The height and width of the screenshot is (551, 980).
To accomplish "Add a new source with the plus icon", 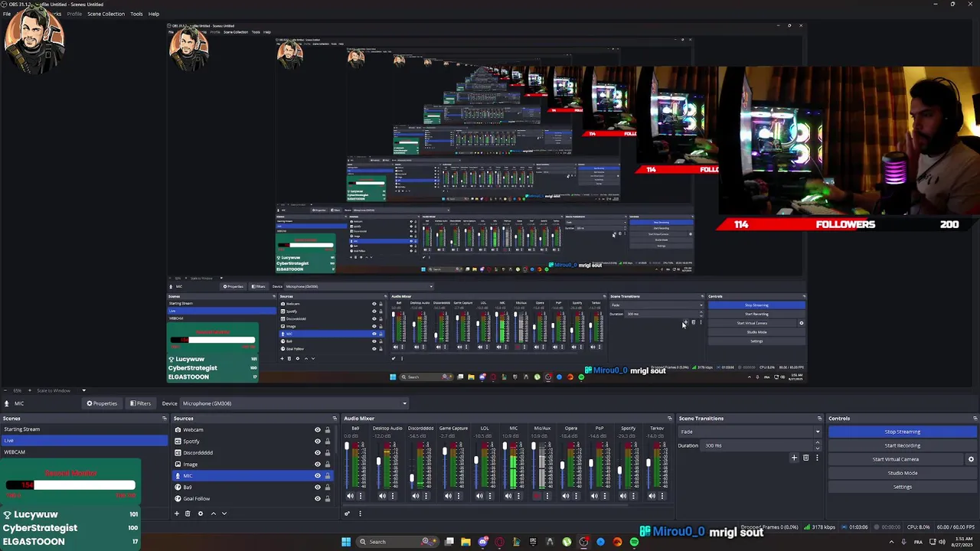I will point(177,514).
